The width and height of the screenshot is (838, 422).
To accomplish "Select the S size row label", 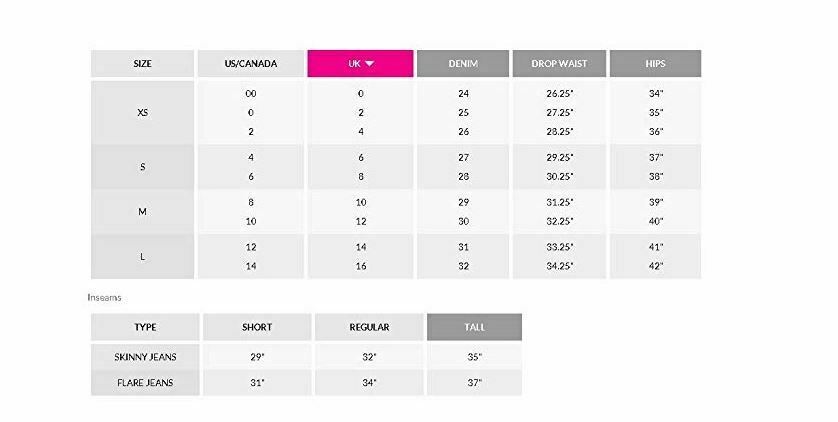I will (142, 167).
